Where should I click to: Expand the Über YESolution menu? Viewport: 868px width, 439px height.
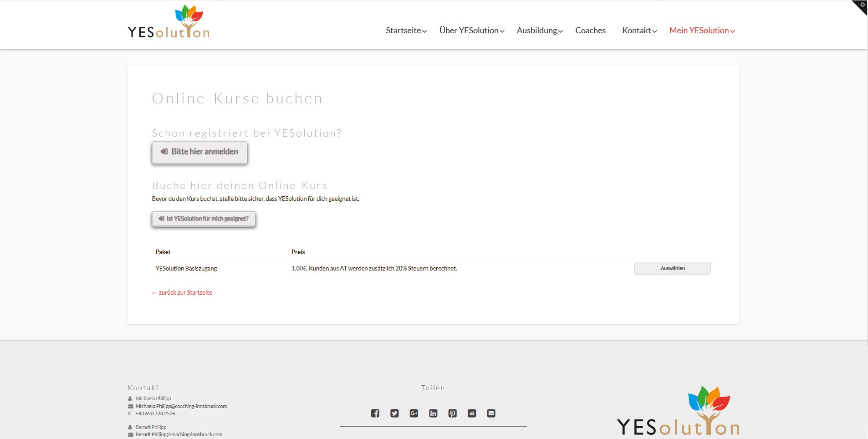coord(472,31)
